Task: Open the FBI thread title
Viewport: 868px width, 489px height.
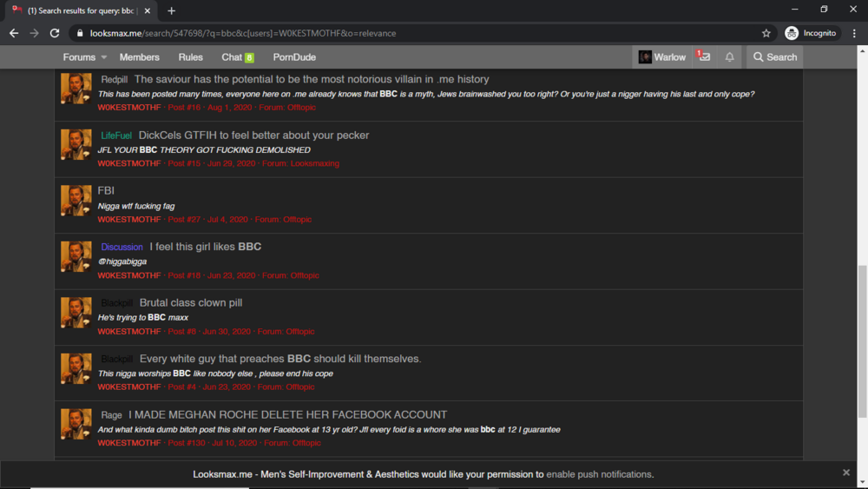Action: pyautogui.click(x=106, y=190)
